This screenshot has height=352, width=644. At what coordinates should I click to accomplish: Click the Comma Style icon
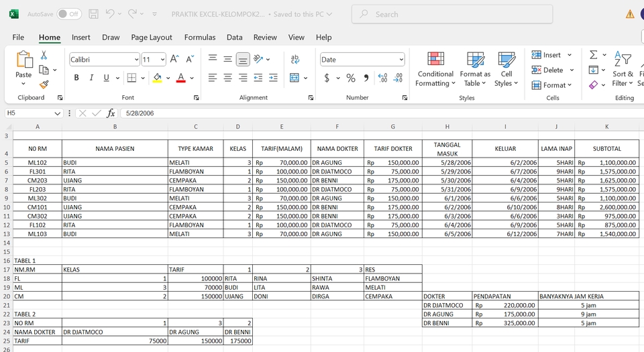click(366, 78)
